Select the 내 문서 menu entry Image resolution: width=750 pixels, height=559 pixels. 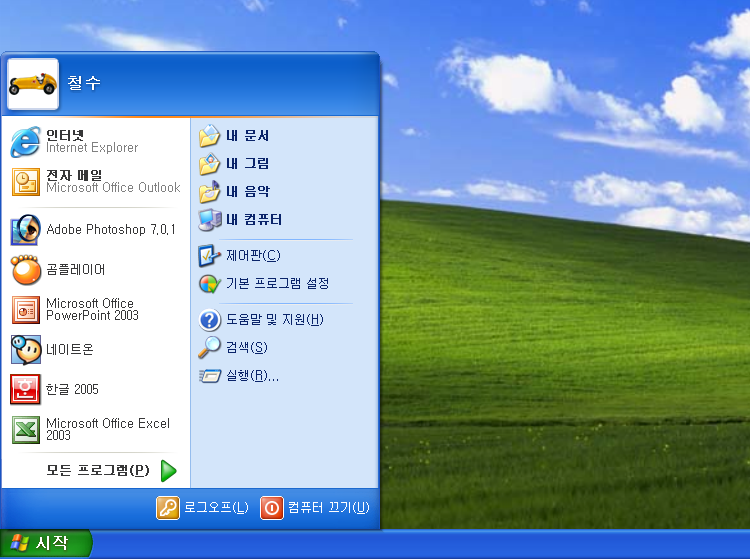coord(285,136)
